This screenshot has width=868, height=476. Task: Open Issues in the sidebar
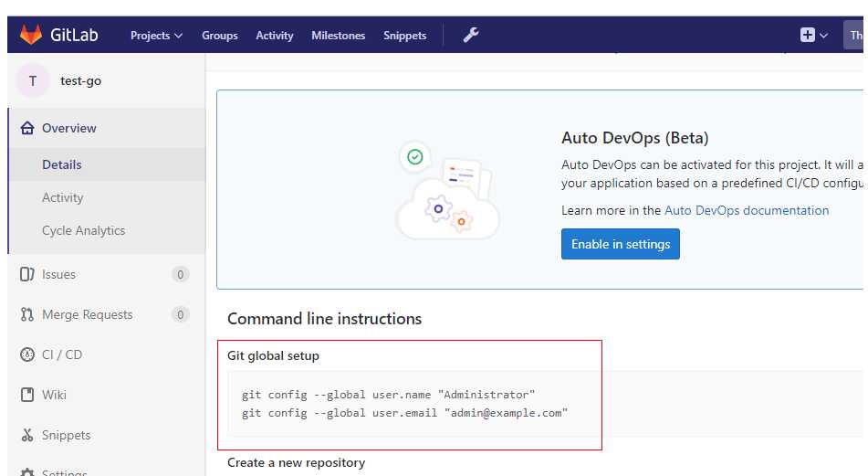coord(58,274)
